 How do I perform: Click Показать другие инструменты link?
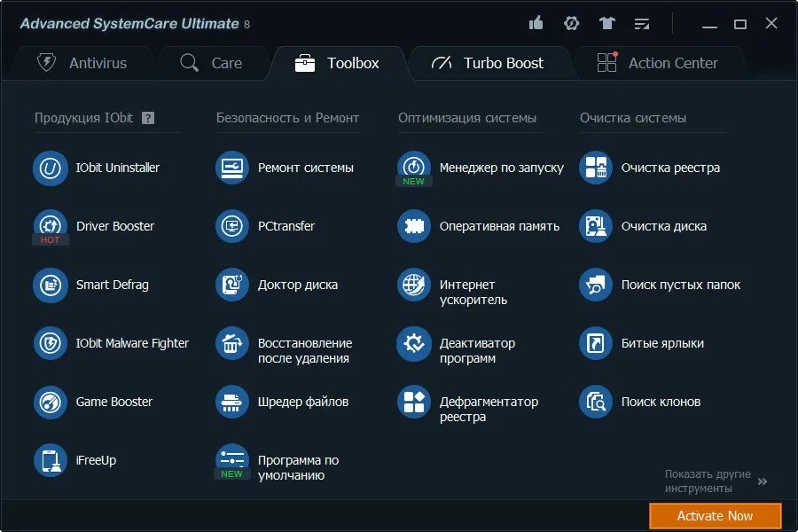[708, 481]
